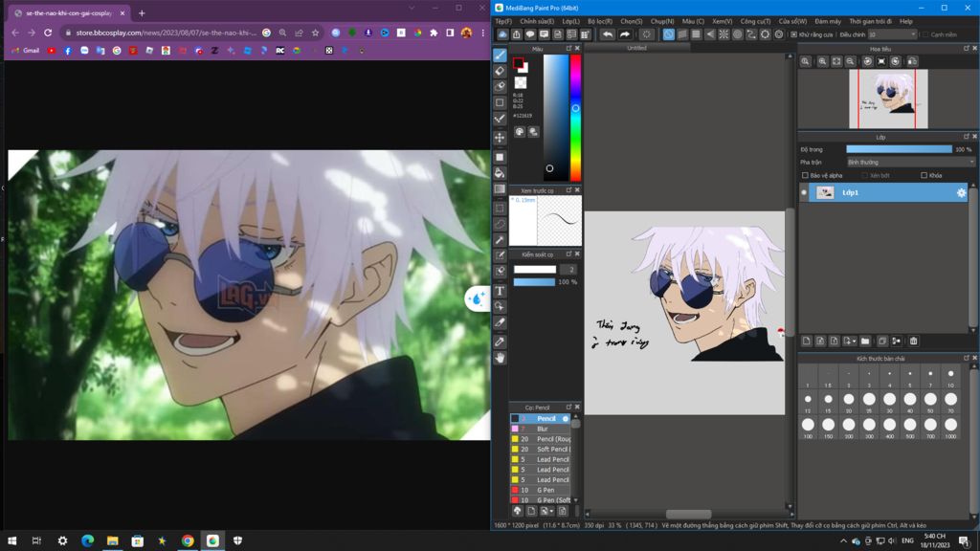Click the Undo arrow in toolbar
Viewport: 980px width, 551px height.
click(x=608, y=34)
